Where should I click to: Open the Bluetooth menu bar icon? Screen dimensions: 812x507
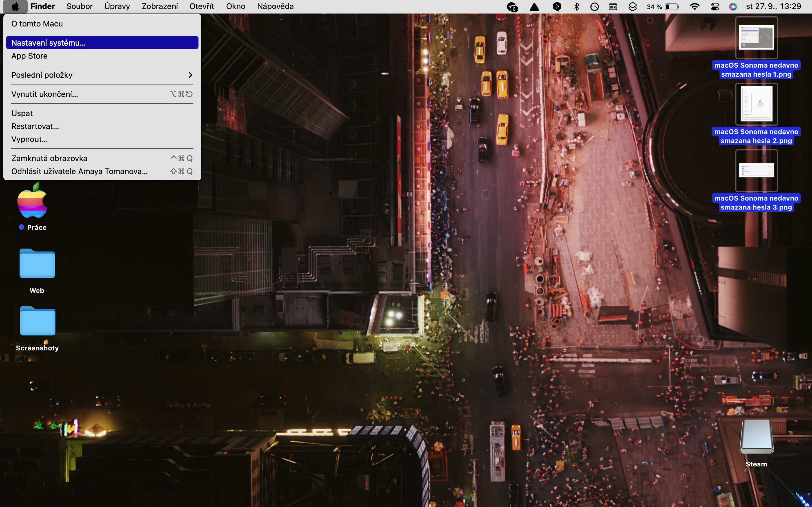point(577,7)
